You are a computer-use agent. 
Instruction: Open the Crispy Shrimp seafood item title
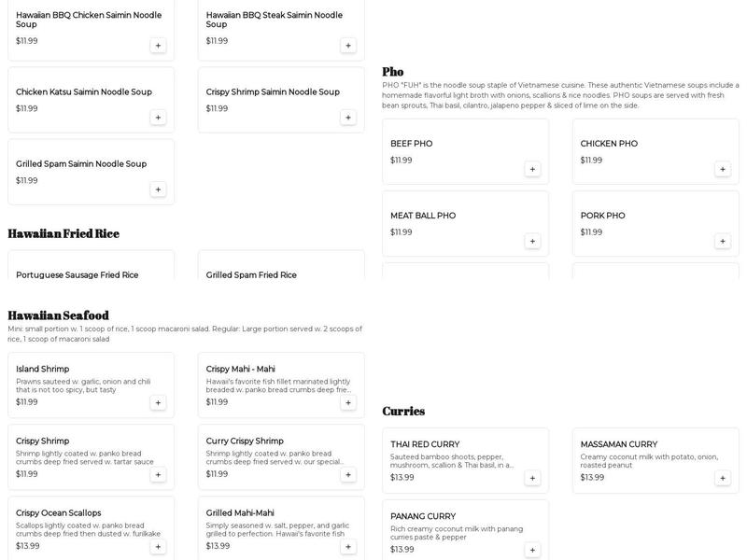click(x=42, y=441)
